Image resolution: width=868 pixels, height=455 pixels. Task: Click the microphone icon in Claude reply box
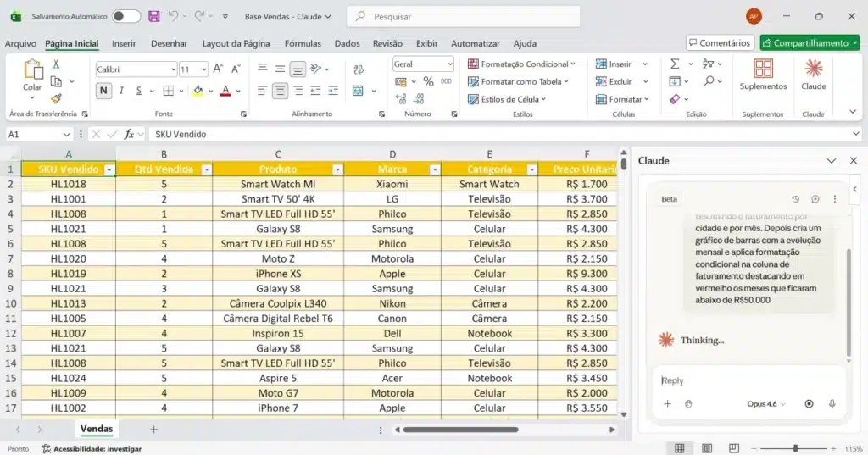[x=832, y=404]
